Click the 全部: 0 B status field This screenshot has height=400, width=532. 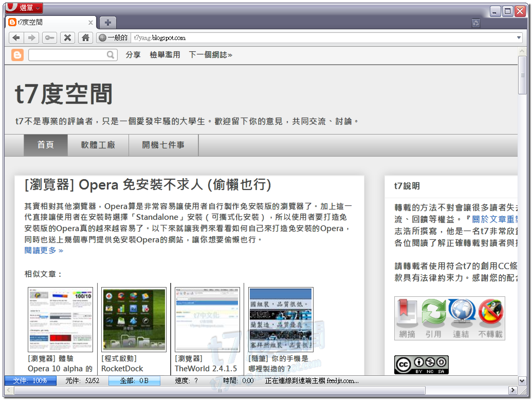tap(134, 380)
